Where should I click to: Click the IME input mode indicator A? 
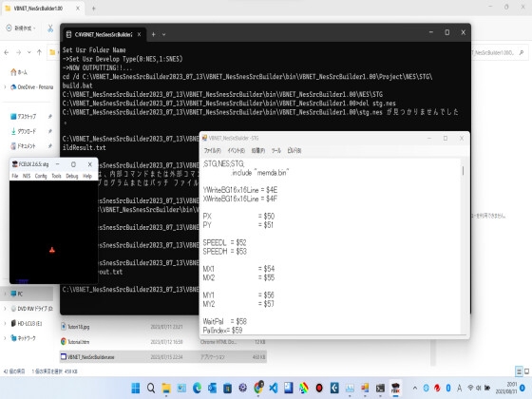[x=460, y=388]
